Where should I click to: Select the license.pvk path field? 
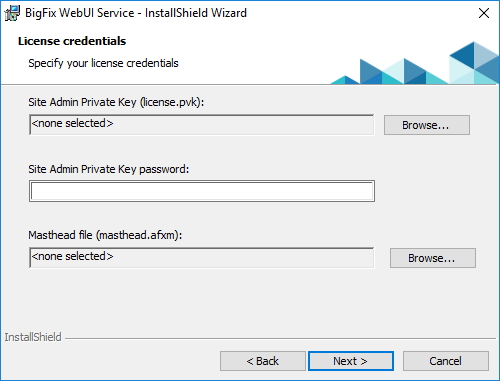click(x=202, y=125)
